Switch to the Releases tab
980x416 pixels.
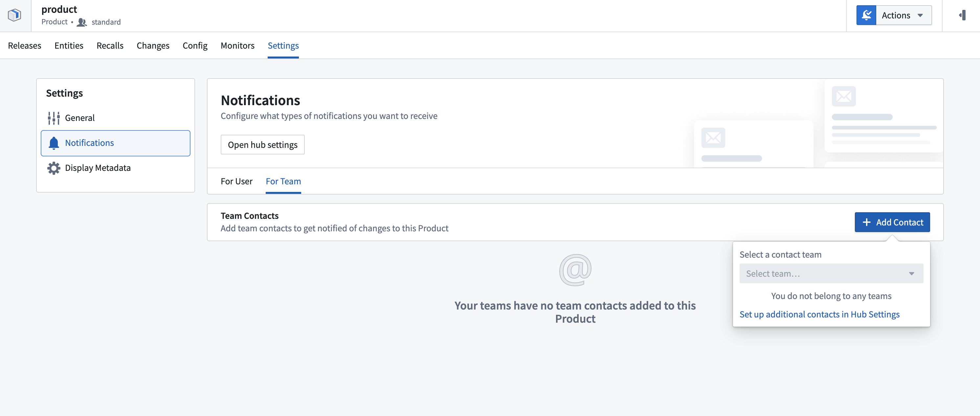(x=25, y=46)
